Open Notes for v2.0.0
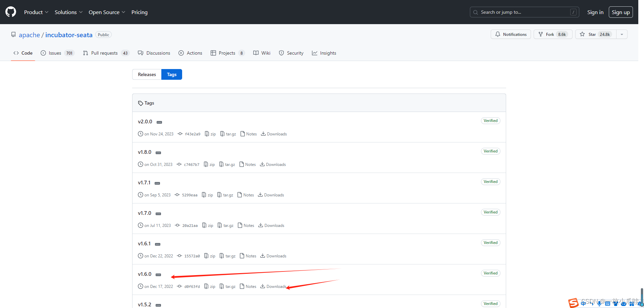Screen dimensions: 644x308 point(249,134)
